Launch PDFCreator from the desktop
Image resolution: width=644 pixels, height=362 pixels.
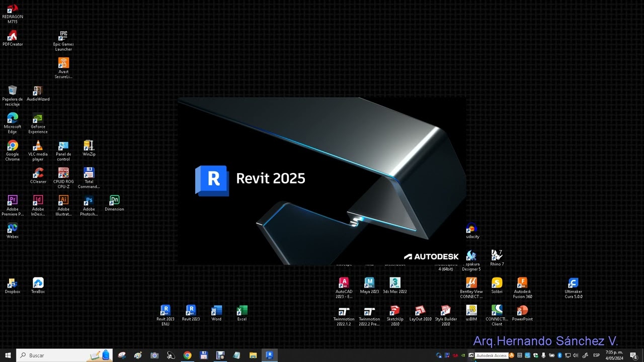[13, 38]
